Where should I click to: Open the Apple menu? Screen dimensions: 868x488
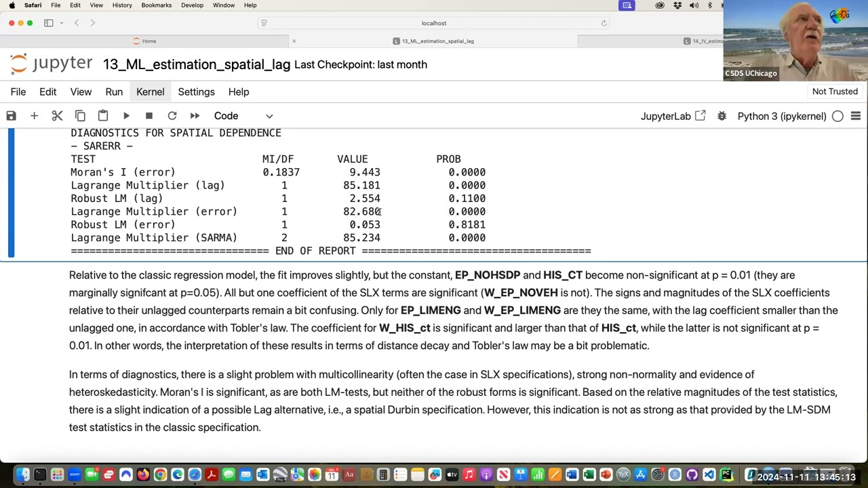pos(12,5)
